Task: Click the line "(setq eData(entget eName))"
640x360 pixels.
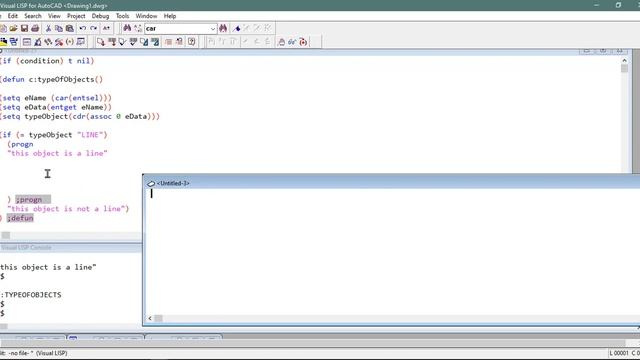Action: [x=56, y=107]
